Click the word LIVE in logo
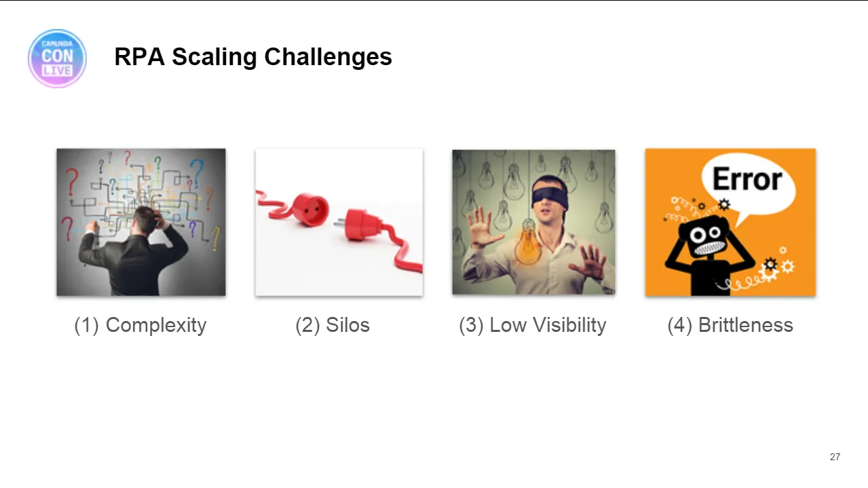868x488 pixels. pyautogui.click(x=57, y=71)
